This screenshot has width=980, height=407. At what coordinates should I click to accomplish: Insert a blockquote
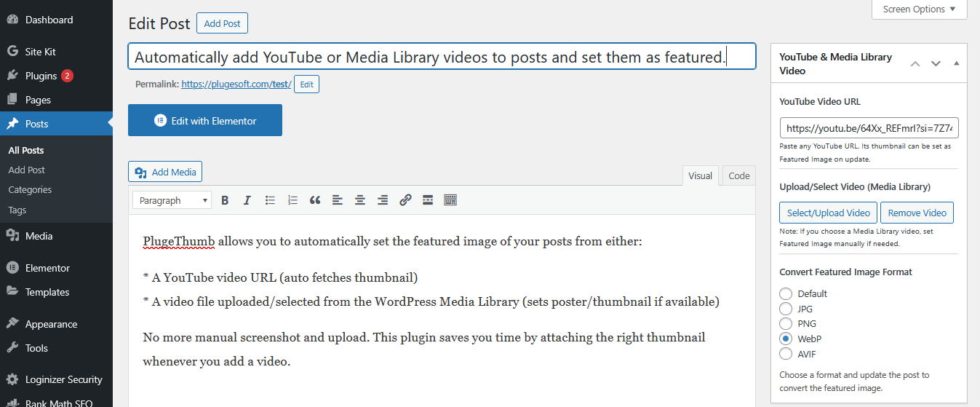(315, 200)
